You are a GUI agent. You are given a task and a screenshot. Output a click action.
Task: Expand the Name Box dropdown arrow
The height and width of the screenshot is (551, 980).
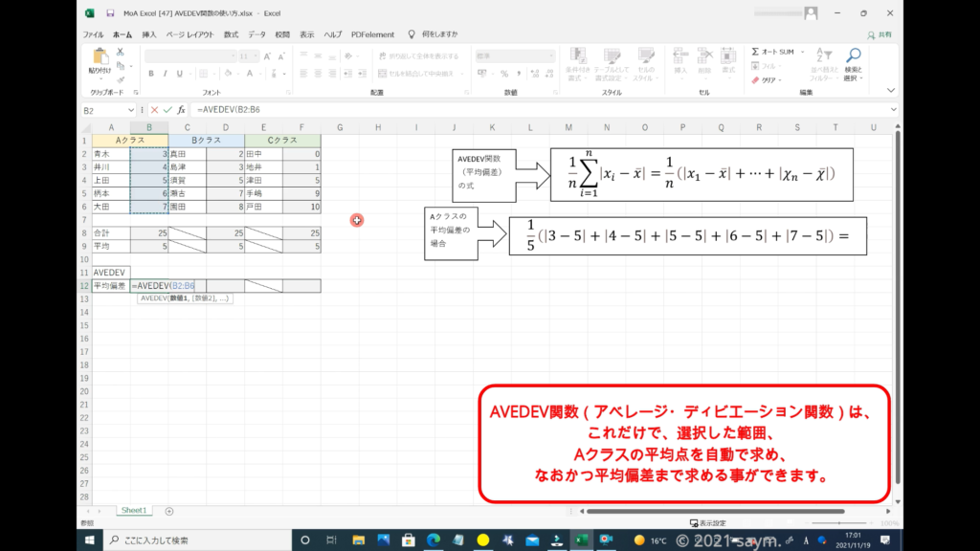coord(133,110)
